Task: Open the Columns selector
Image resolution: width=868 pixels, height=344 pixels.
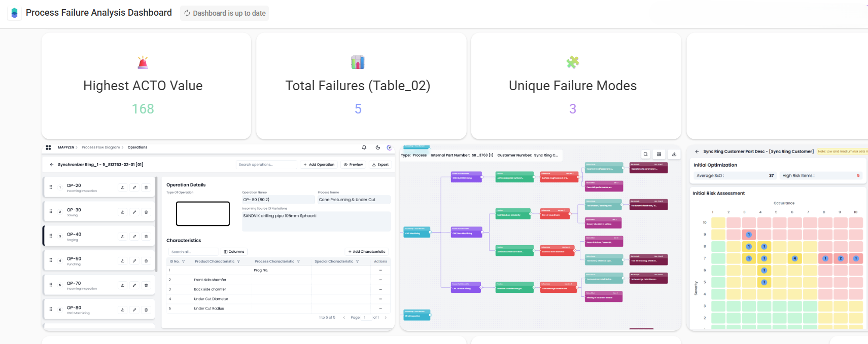Action: point(234,252)
